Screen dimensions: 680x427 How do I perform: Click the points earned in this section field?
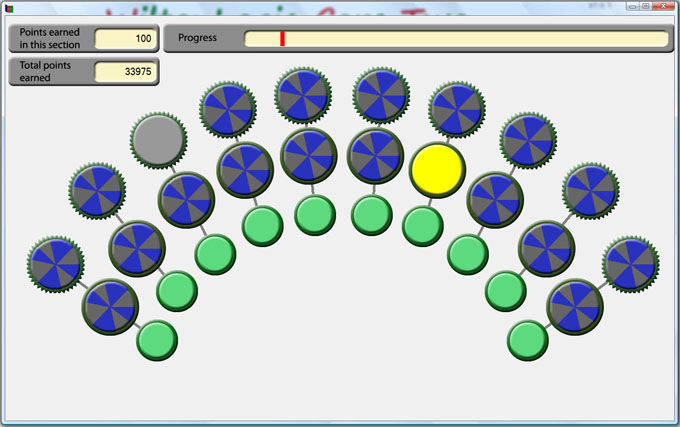[x=124, y=39]
